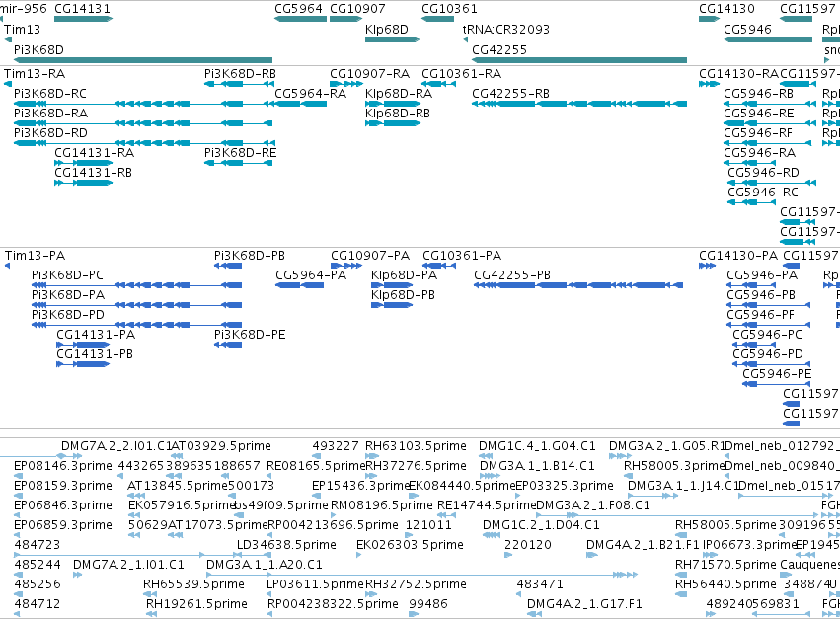Open the Pi3K68D-RC transcript label
This screenshot has height=619, width=840.
pos(50,94)
